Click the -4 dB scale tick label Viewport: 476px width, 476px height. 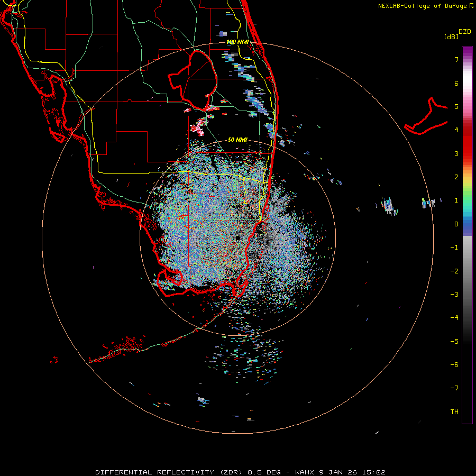pos(454,318)
